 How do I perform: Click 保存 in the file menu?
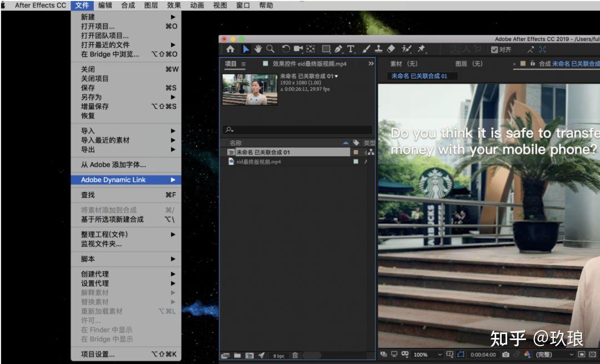[x=126, y=88]
